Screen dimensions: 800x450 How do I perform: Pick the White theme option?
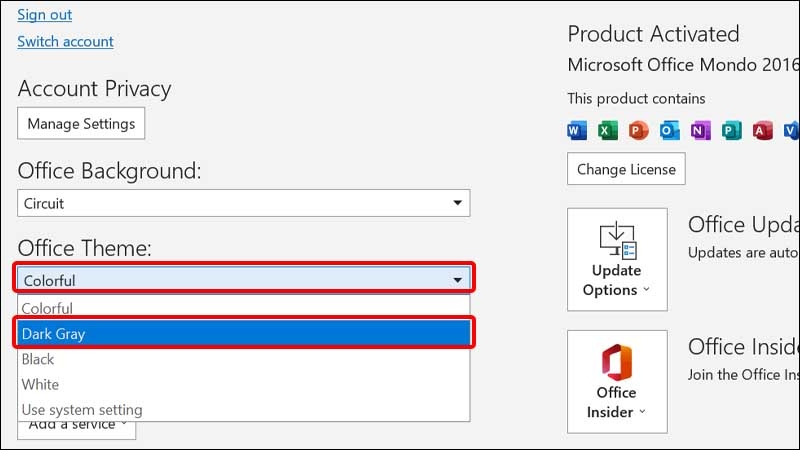click(x=244, y=384)
